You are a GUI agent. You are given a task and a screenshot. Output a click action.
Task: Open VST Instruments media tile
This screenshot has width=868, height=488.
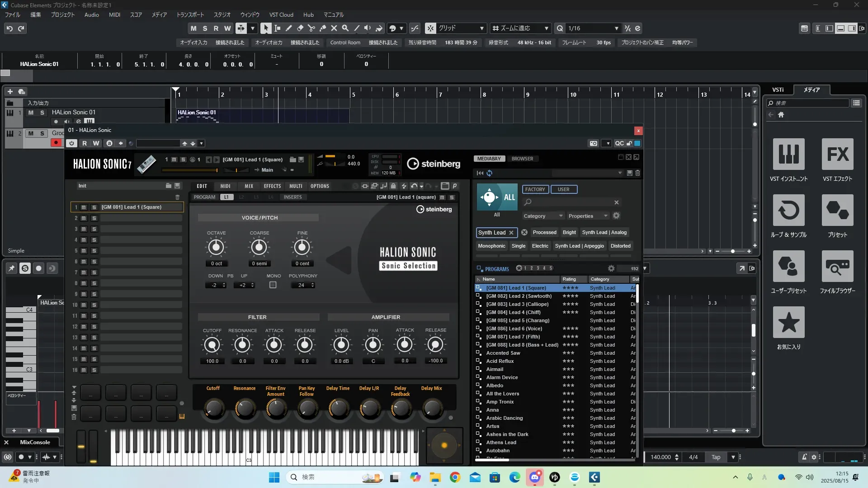[x=788, y=155]
